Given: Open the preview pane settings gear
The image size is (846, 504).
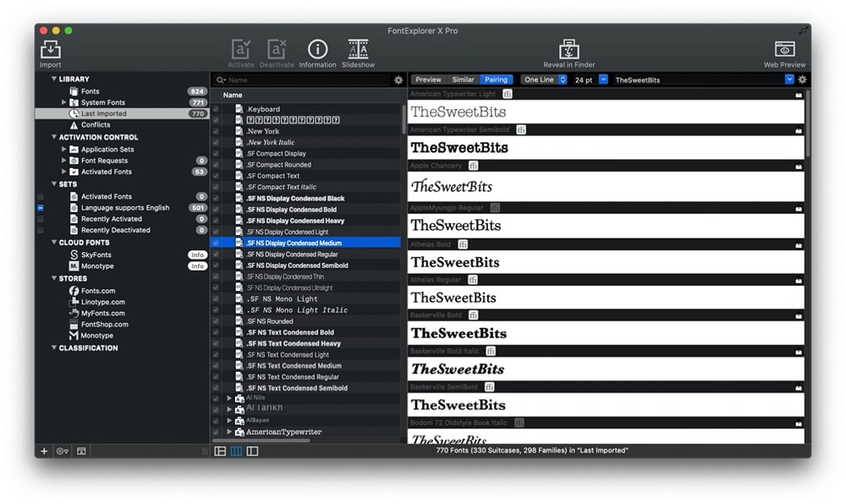Looking at the screenshot, I should point(802,79).
